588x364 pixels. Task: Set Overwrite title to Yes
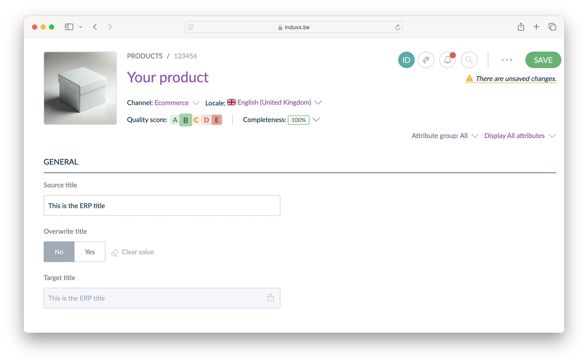pos(90,252)
